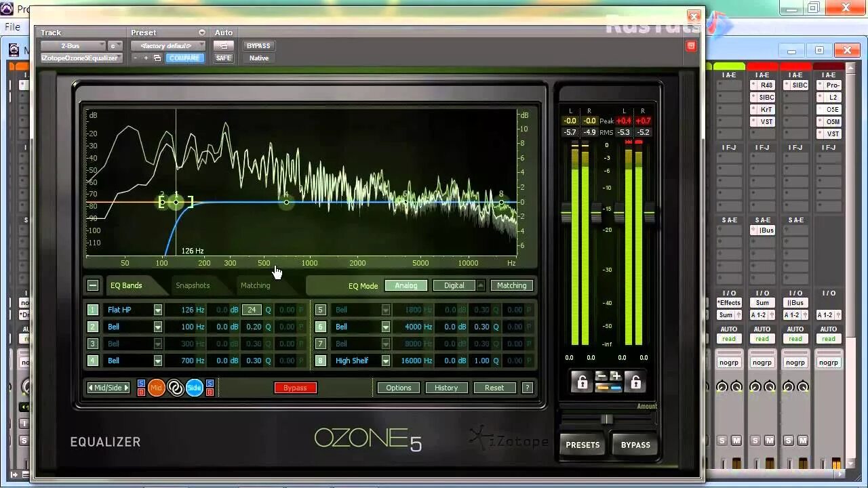Viewport: 868px width, 488px height.
Task: Enable EQ band 5
Action: tap(320, 310)
